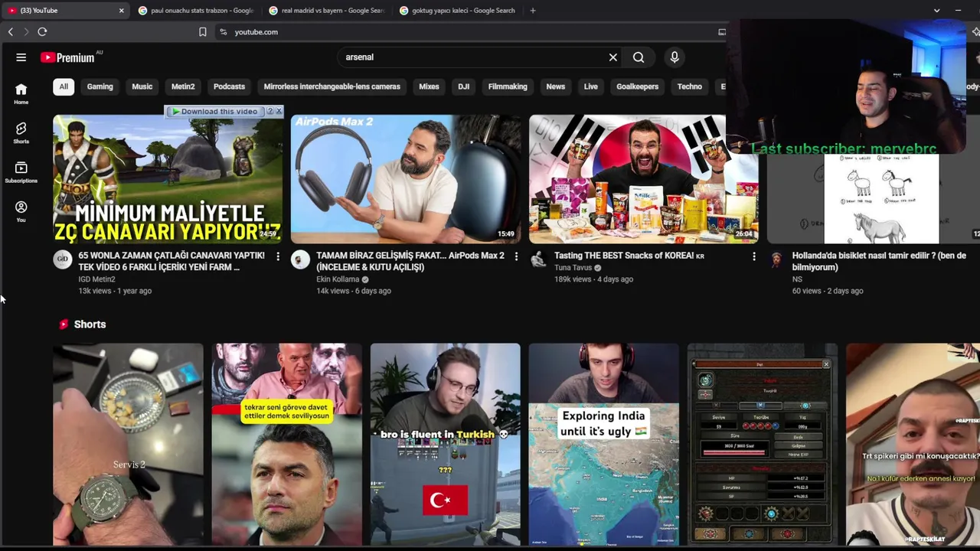980x551 pixels.
Task: Clear the arsenal search text
Action: [613, 57]
